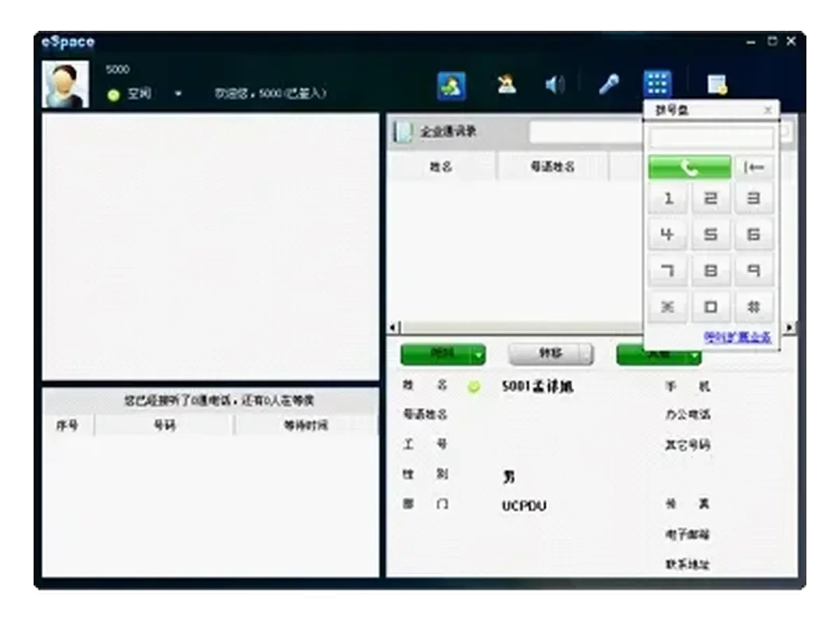This screenshot has width=840, height=630.
Task: Click the enterprise address book icon
Action: coord(403,132)
